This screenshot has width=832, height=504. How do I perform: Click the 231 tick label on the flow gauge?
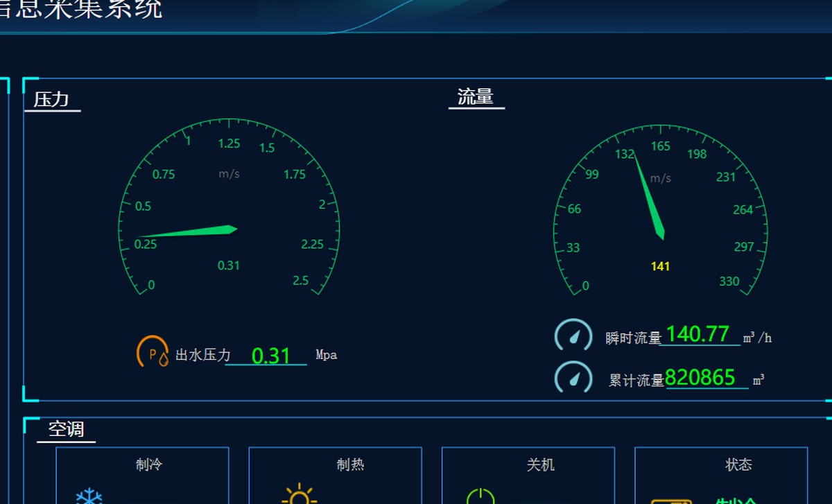coord(726,177)
